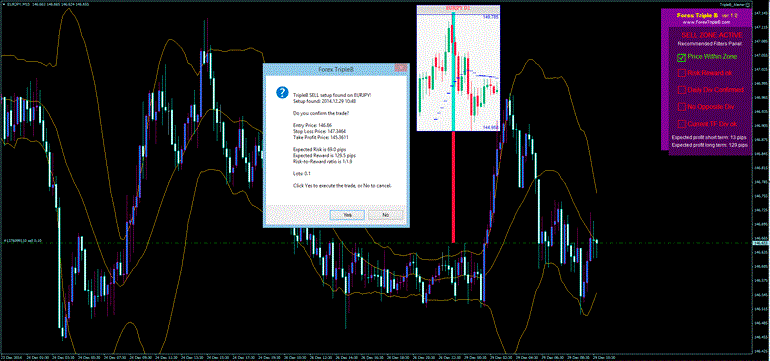This screenshot has height=361, width=770.
Task: Click the current price tag on price axis
Action: coord(760,243)
